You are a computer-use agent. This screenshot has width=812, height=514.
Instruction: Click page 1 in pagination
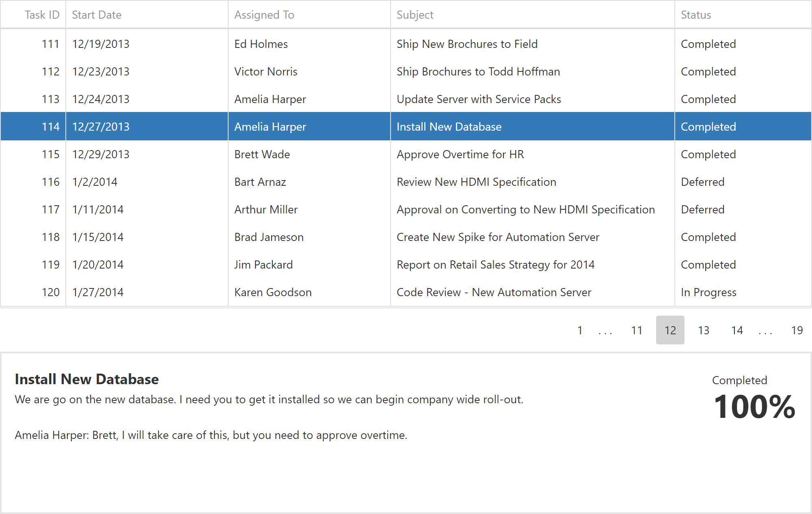(579, 331)
